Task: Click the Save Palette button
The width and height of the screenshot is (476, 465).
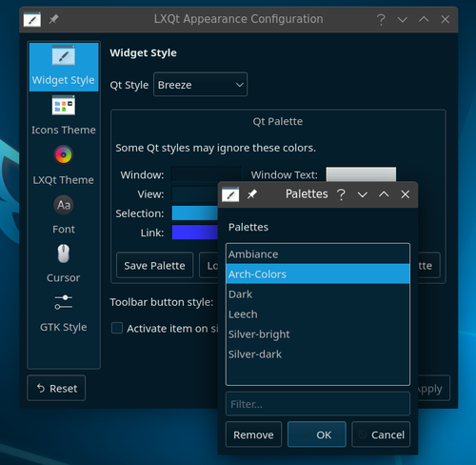Action: (154, 266)
